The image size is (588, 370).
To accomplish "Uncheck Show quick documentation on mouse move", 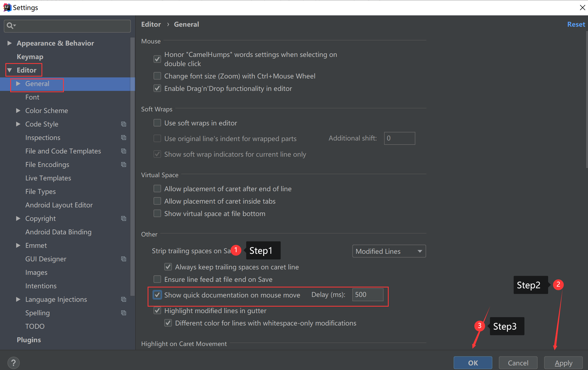I will tap(157, 295).
